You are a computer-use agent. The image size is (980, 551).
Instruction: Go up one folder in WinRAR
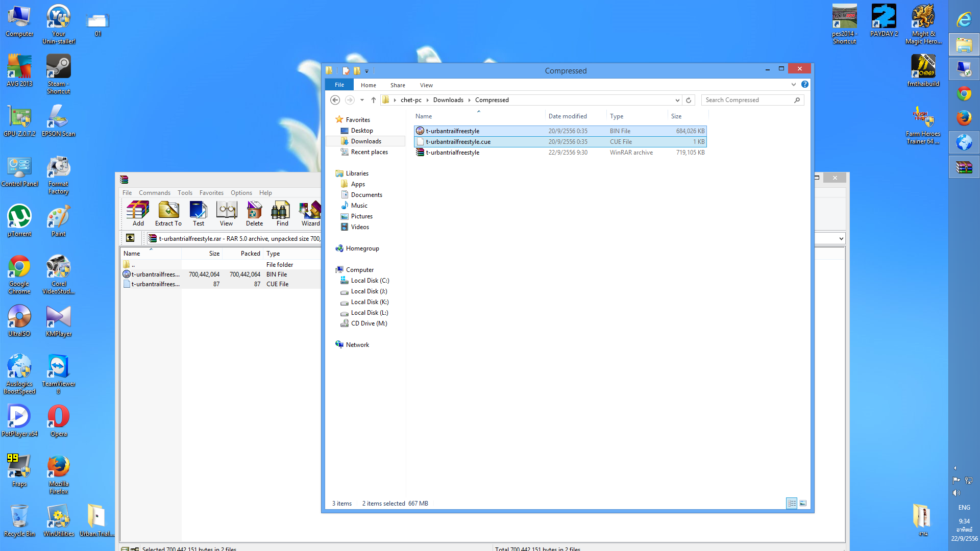pyautogui.click(x=130, y=238)
